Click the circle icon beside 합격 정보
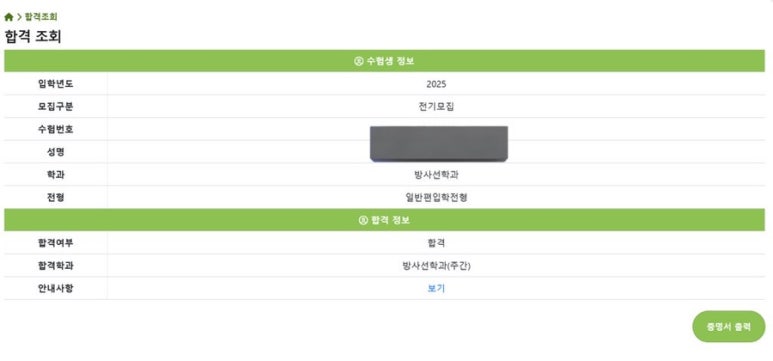 click(363, 220)
